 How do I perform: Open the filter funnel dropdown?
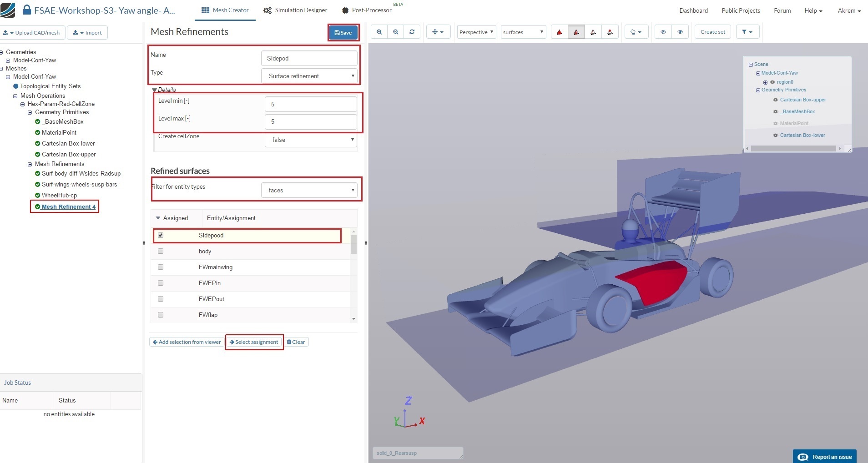click(x=747, y=32)
